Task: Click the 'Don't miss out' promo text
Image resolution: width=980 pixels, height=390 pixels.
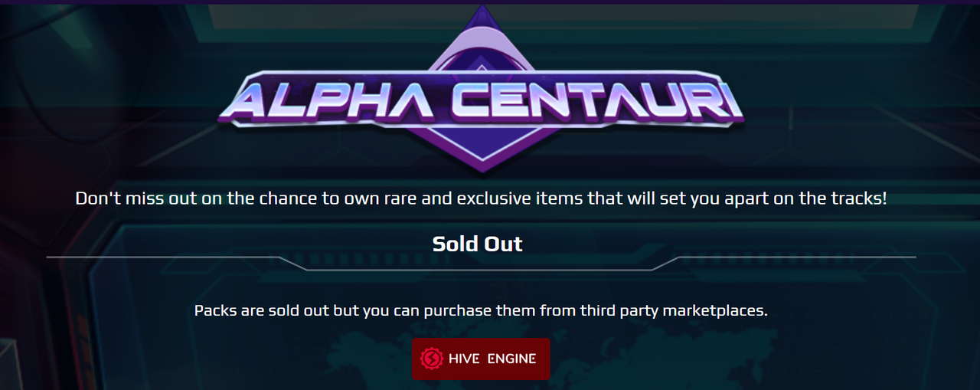Action: point(481,198)
